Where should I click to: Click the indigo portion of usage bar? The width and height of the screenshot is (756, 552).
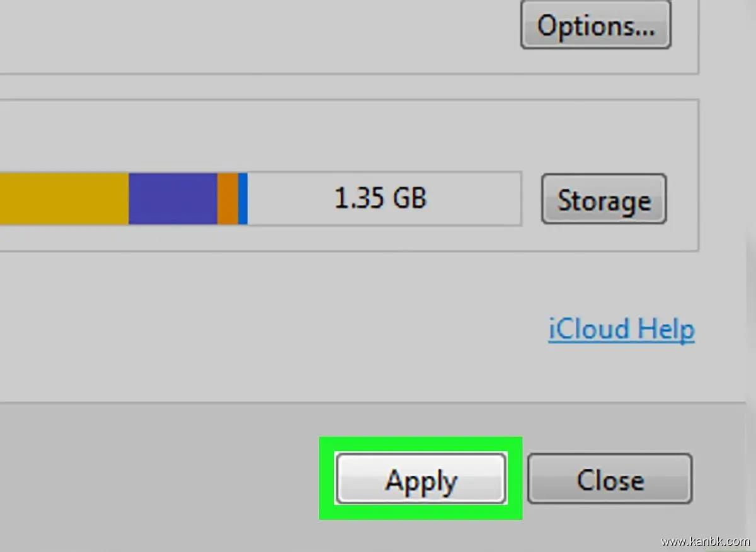[x=173, y=198]
